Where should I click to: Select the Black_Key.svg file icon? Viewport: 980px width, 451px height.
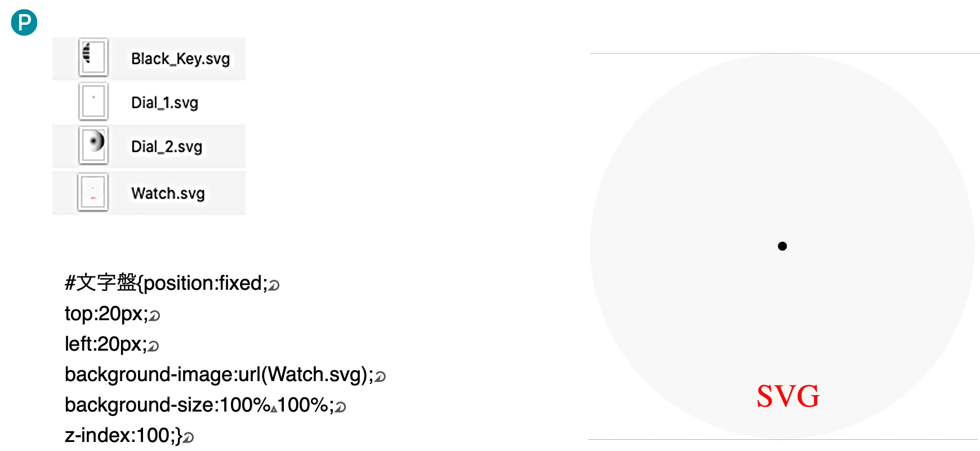click(x=93, y=58)
